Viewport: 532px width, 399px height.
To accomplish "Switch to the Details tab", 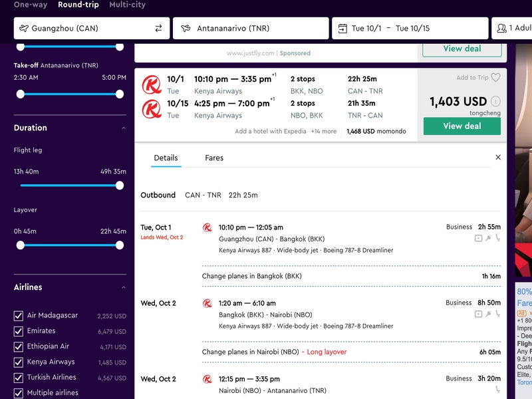I will [x=166, y=158].
